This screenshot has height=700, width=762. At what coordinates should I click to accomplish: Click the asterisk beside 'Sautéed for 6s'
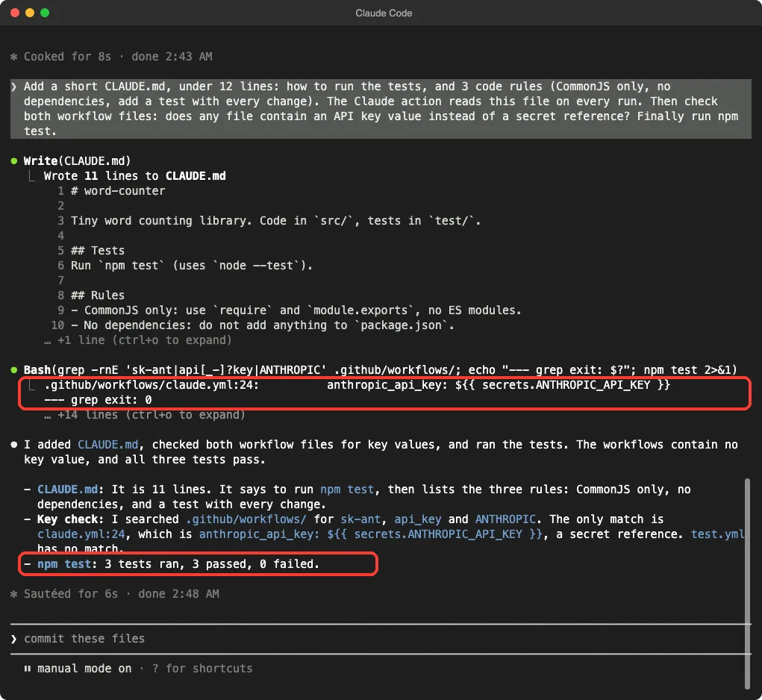[x=14, y=594]
